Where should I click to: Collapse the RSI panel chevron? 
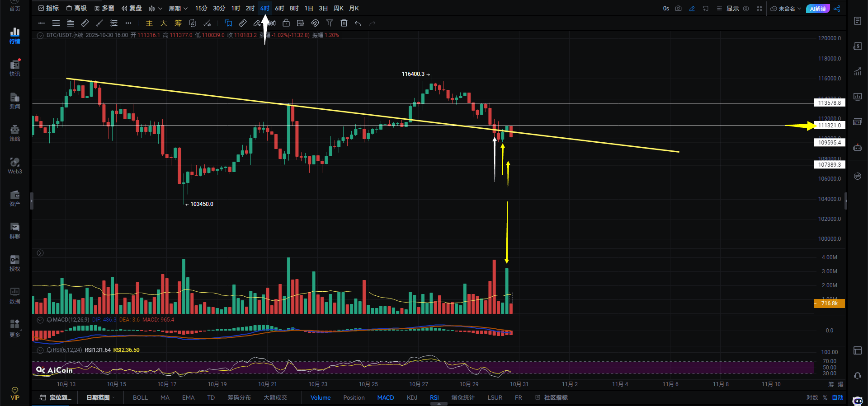40,350
